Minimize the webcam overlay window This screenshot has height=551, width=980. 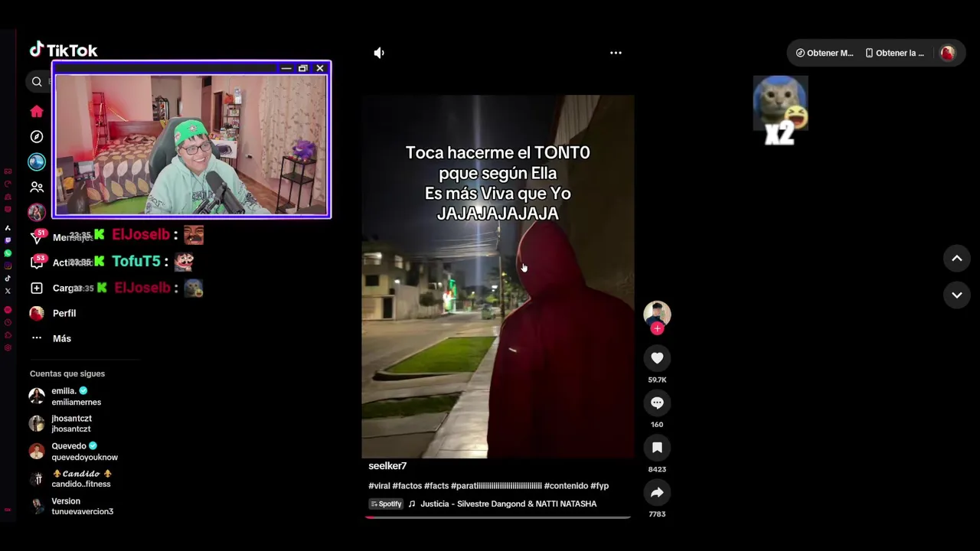[286, 68]
